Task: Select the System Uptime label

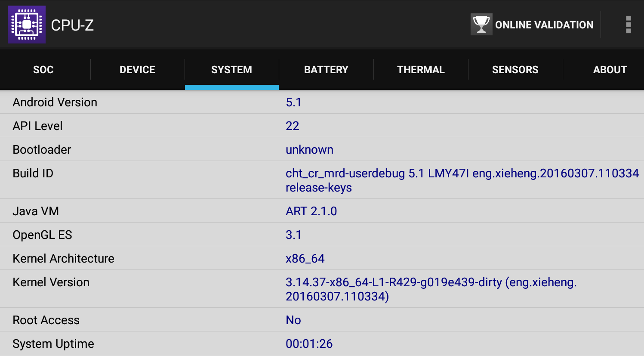Action: click(53, 344)
